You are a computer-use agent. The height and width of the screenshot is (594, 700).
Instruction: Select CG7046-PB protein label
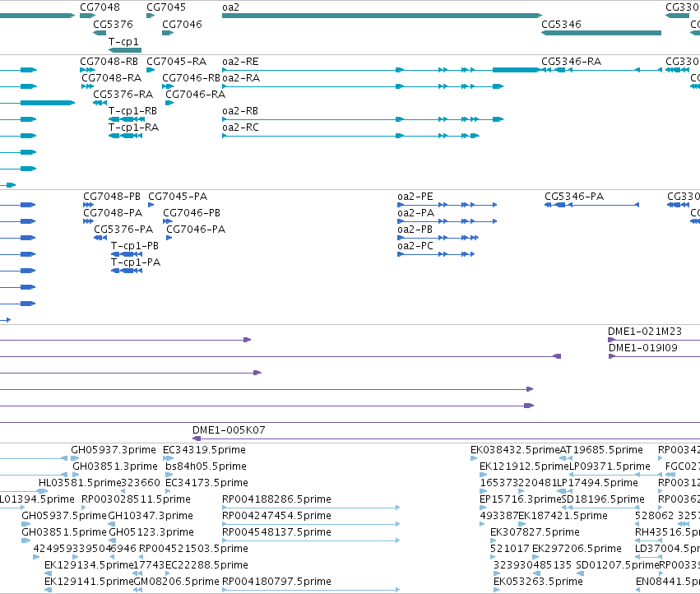[192, 213]
